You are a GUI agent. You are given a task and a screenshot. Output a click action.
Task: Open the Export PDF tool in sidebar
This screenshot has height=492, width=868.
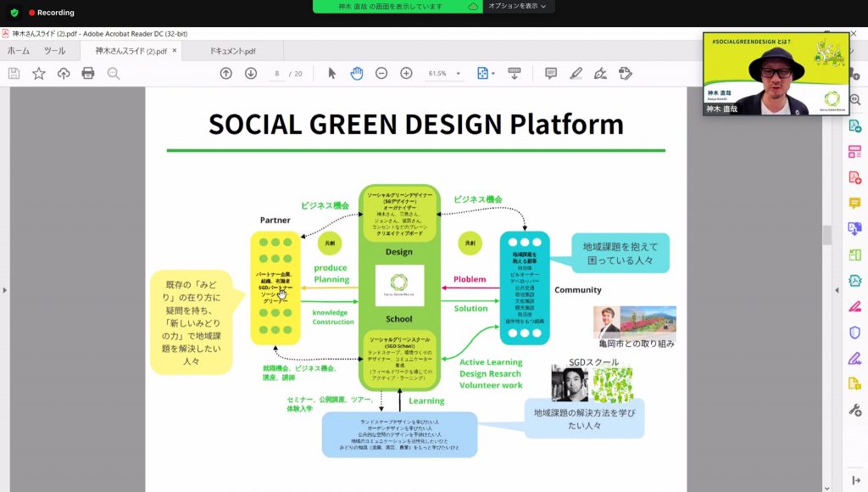point(854,126)
